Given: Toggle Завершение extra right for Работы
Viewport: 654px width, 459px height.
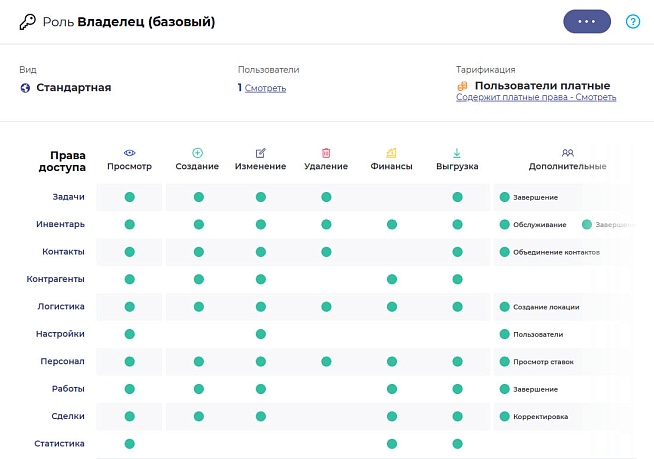Looking at the screenshot, I should pyautogui.click(x=505, y=389).
